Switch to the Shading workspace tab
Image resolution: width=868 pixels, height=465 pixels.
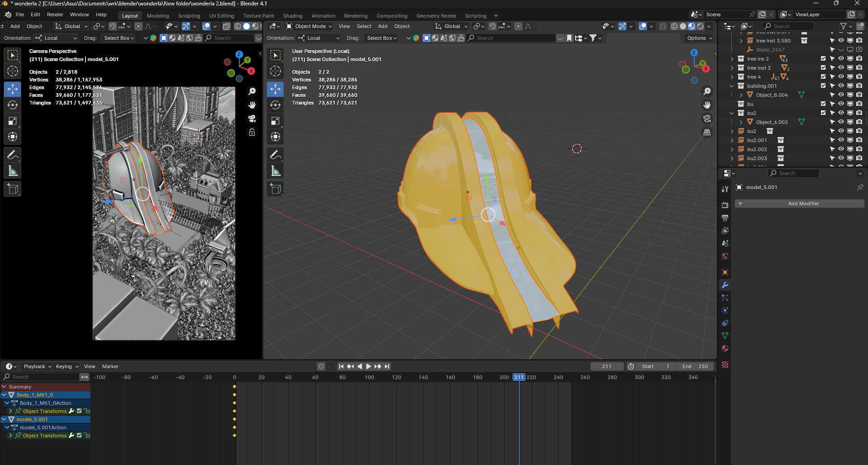(292, 16)
